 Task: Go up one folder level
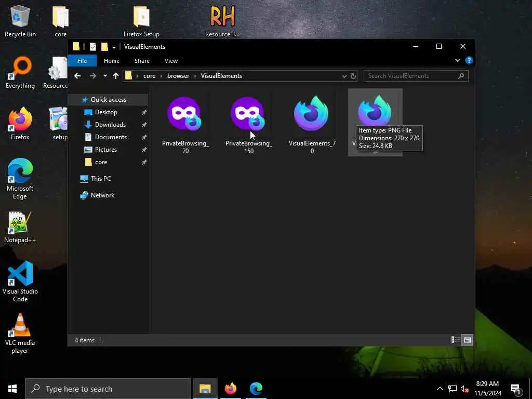pyautogui.click(x=116, y=76)
